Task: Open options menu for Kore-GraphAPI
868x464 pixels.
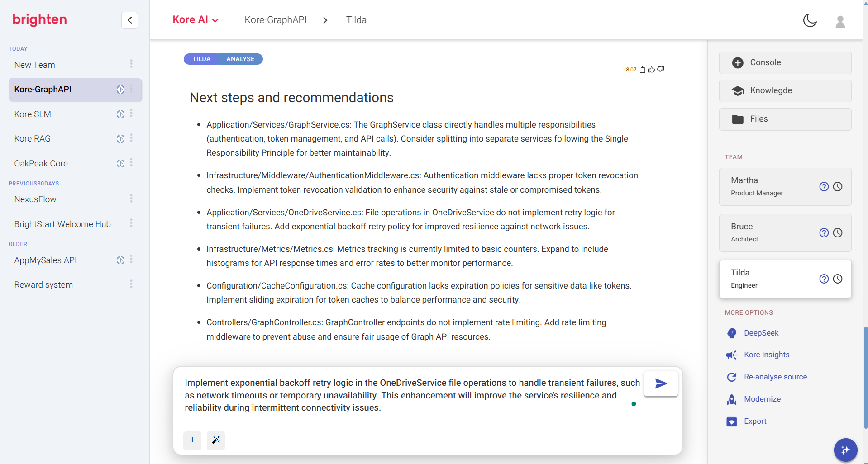Action: click(131, 89)
